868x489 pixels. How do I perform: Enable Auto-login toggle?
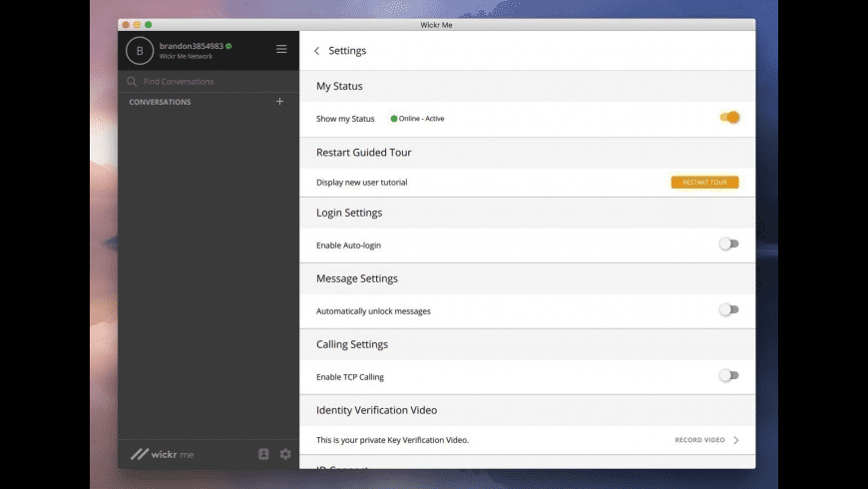pyautogui.click(x=729, y=244)
